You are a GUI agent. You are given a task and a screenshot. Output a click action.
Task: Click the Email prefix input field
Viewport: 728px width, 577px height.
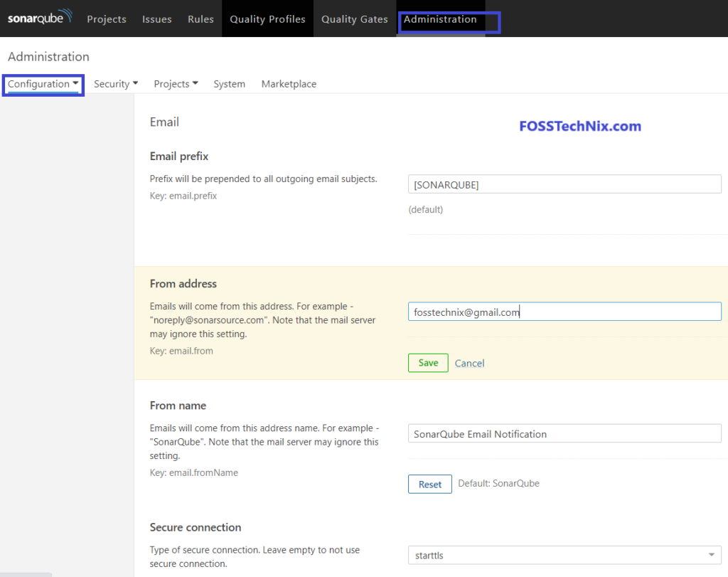coord(564,184)
